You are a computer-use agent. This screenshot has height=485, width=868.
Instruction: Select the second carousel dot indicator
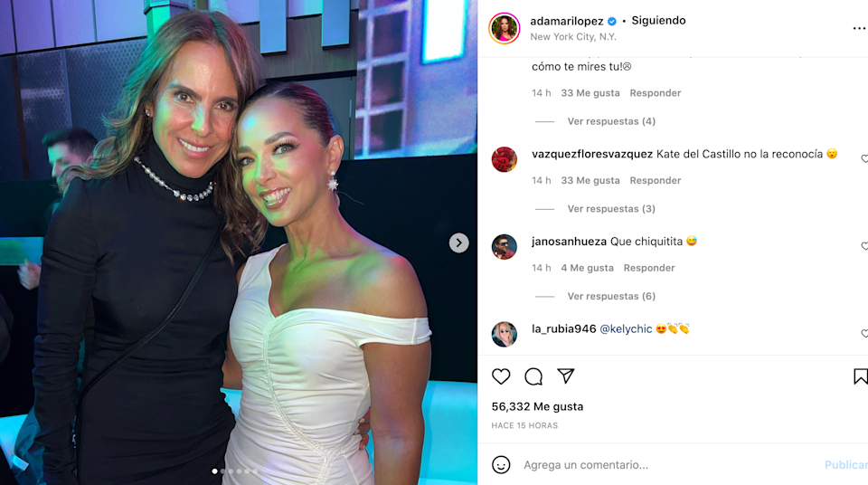click(x=222, y=471)
